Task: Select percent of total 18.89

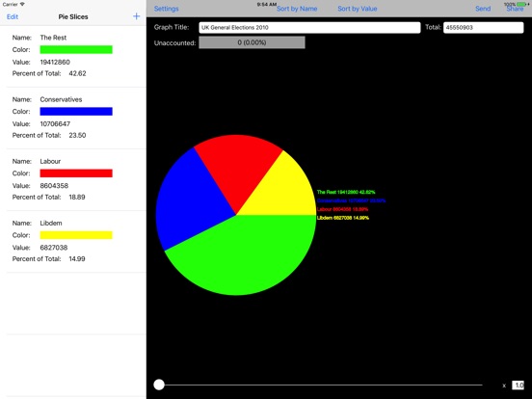Action: point(77,197)
